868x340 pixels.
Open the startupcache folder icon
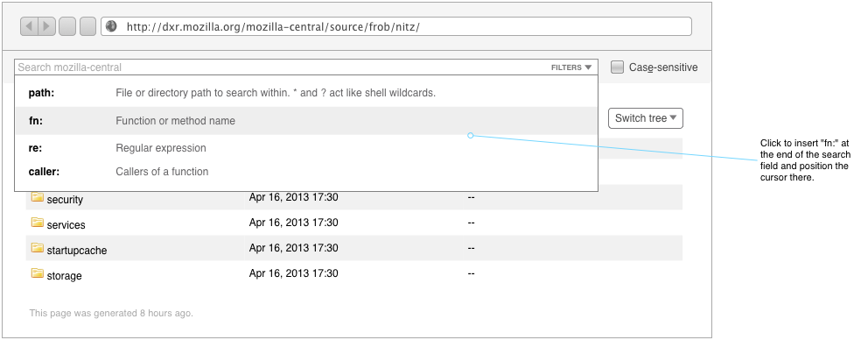tap(37, 248)
